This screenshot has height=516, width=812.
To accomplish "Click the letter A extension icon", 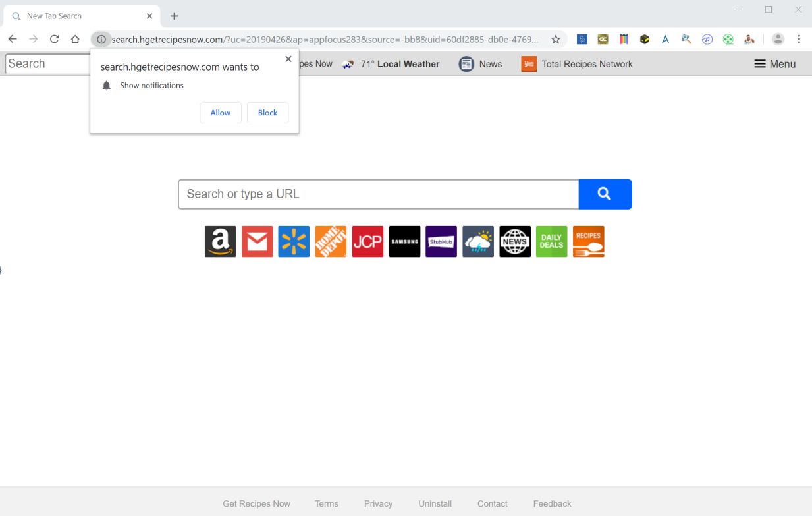I will click(665, 39).
